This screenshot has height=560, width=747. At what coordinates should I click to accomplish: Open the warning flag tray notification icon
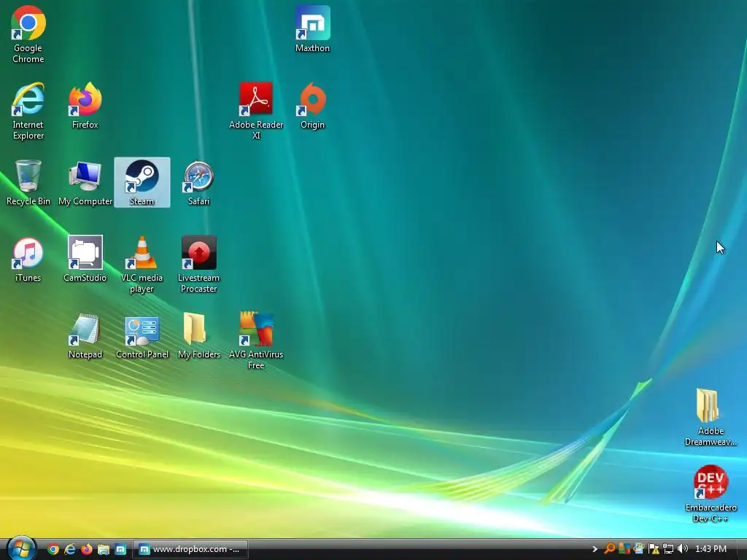tap(654, 549)
